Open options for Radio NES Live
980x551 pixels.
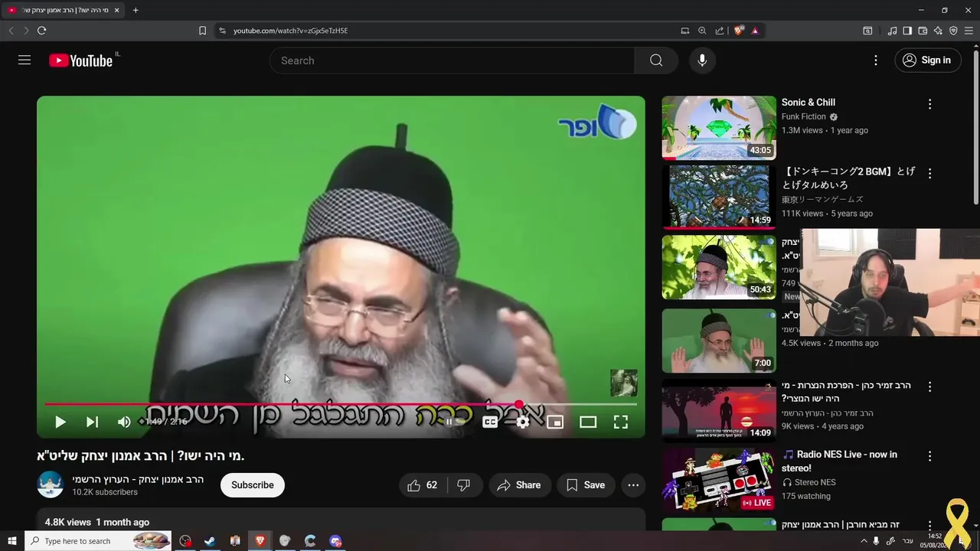click(x=930, y=456)
